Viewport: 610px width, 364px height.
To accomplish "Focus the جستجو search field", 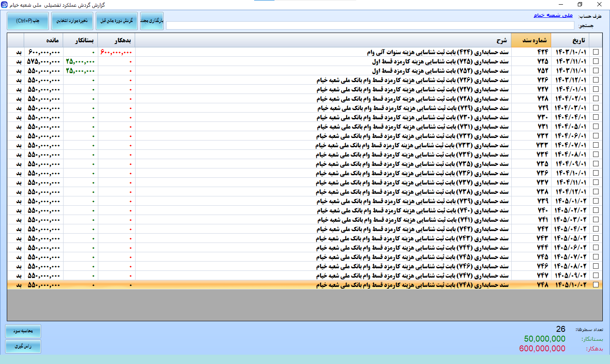I will pyautogui.click(x=370, y=26).
